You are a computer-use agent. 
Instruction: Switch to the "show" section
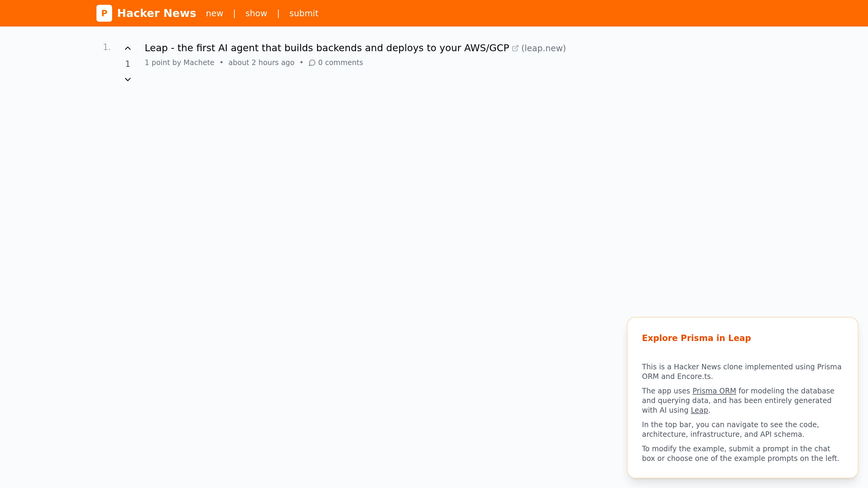[256, 13]
